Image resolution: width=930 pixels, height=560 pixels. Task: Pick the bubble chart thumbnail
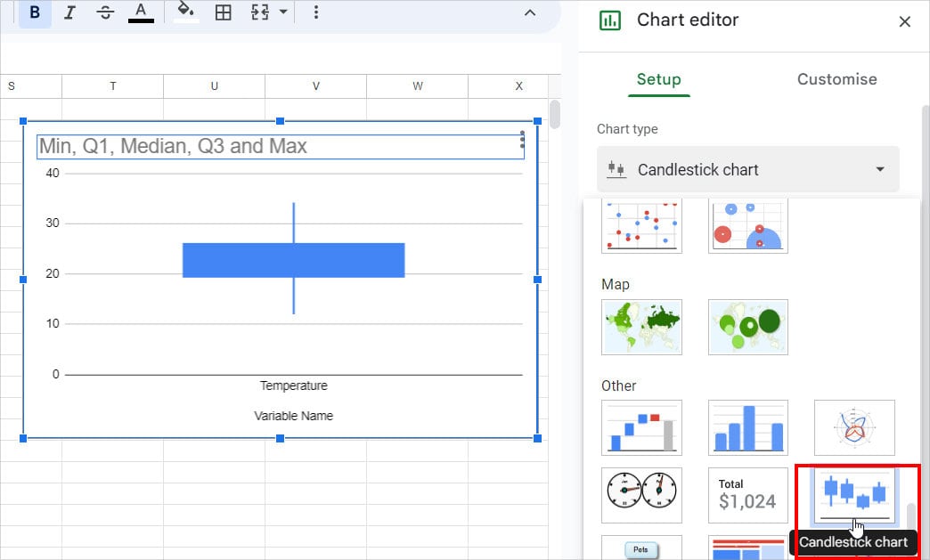[748, 225]
